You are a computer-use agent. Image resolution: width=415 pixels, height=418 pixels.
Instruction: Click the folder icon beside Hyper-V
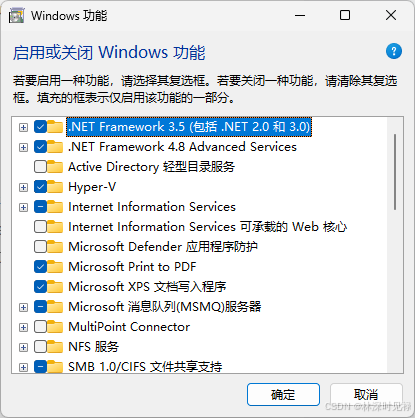click(x=55, y=187)
